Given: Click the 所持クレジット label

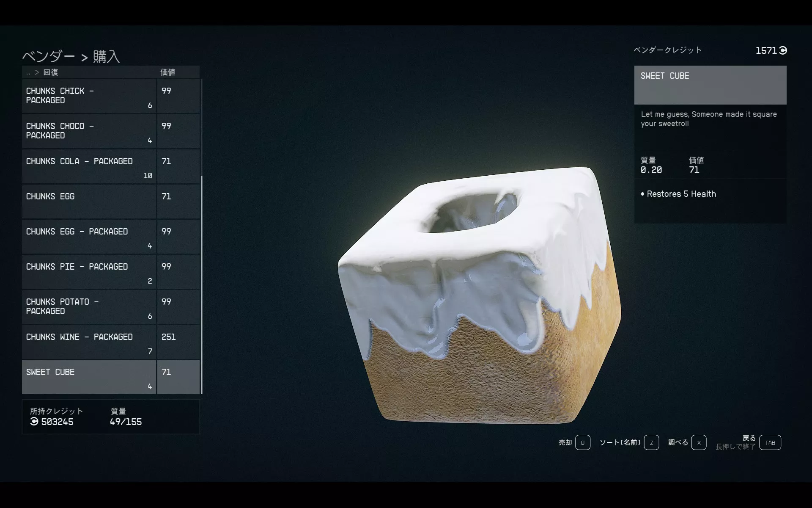Looking at the screenshot, I should (57, 411).
